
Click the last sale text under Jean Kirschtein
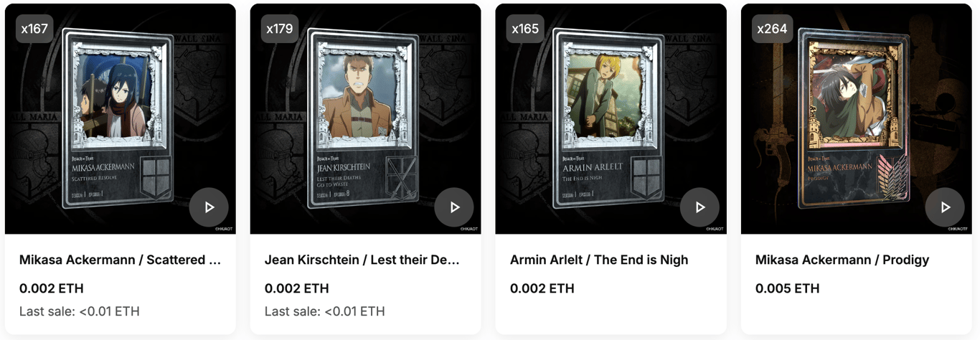[x=325, y=311]
